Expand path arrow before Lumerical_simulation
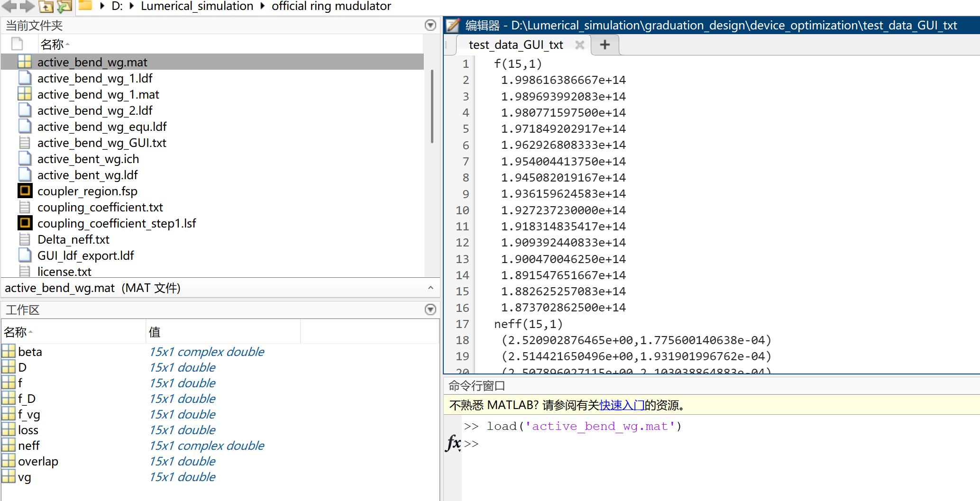The width and height of the screenshot is (980, 501). point(132,6)
